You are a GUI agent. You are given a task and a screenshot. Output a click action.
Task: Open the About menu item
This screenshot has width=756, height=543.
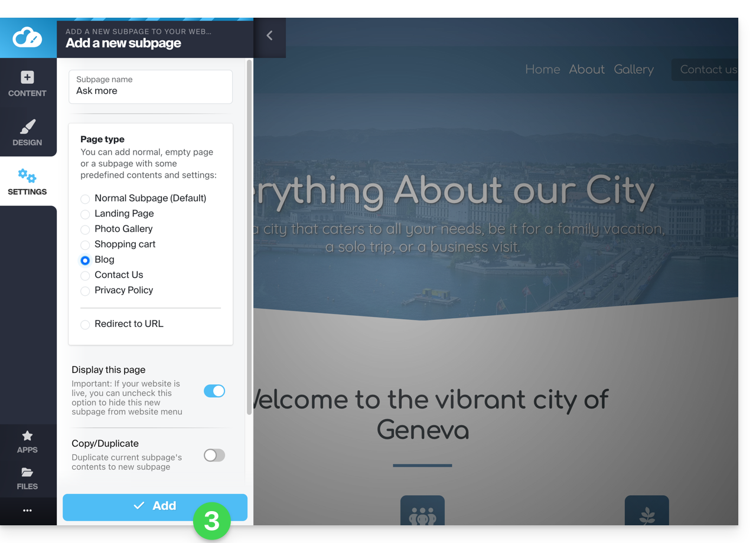point(586,70)
